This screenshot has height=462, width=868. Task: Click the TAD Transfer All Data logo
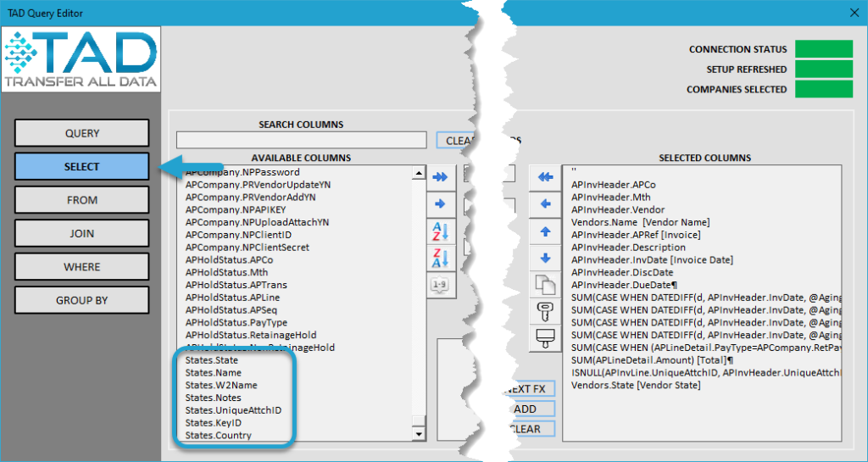[x=81, y=59]
